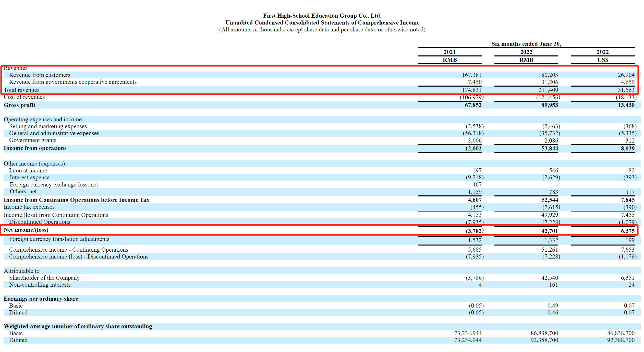Select Earnings per ordinary share heading
The image size is (644, 352).
[x=41, y=299]
